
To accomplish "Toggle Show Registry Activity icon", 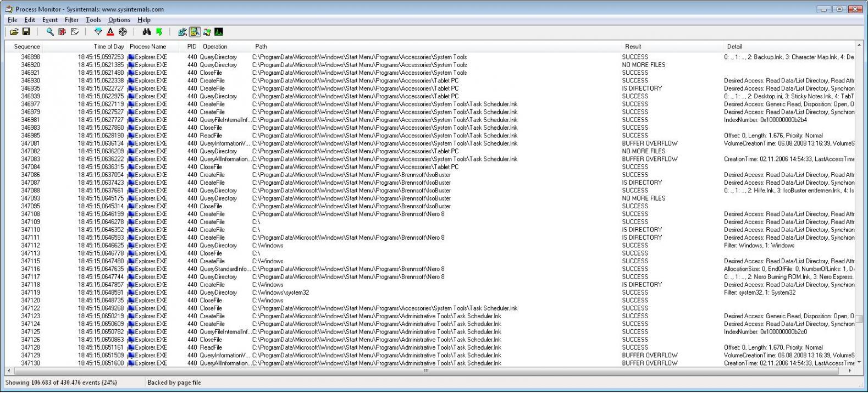I will [183, 32].
